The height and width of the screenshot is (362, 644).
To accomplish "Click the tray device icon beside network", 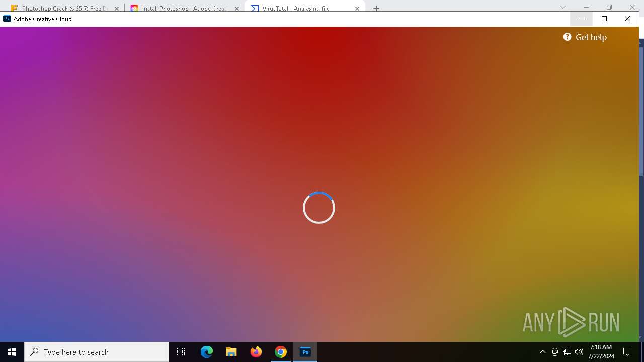I will click(555, 352).
